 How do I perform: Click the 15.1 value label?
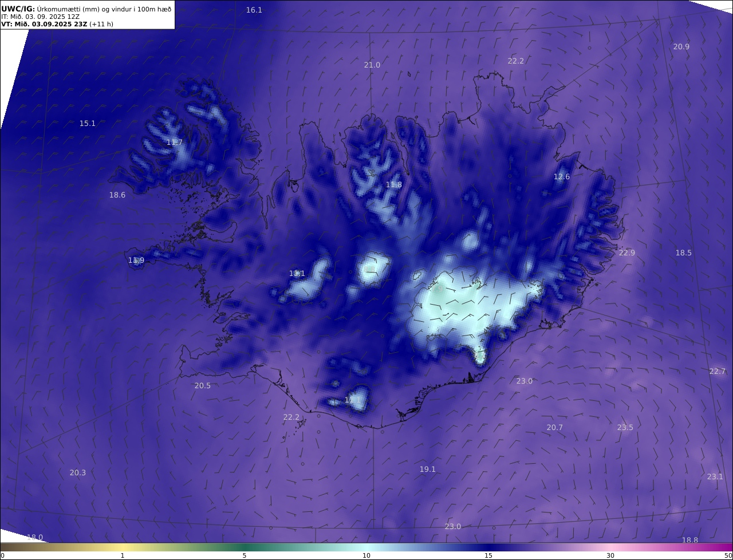point(88,124)
